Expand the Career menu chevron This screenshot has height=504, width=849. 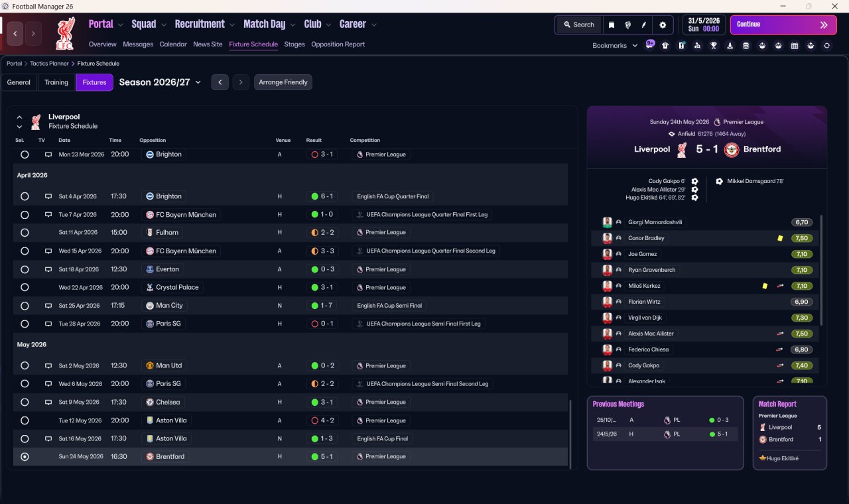pyautogui.click(x=374, y=25)
